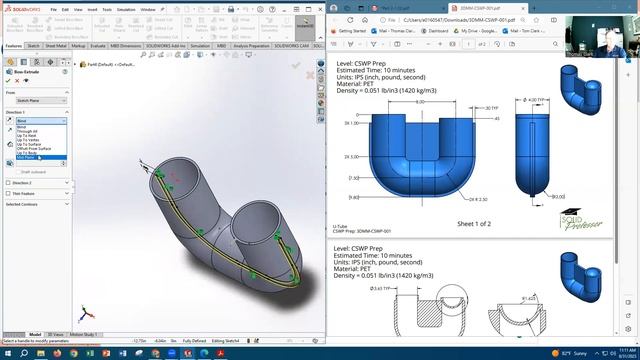Click pin icon next to Window menu
This screenshot has width=640, height=360.
point(162,9)
